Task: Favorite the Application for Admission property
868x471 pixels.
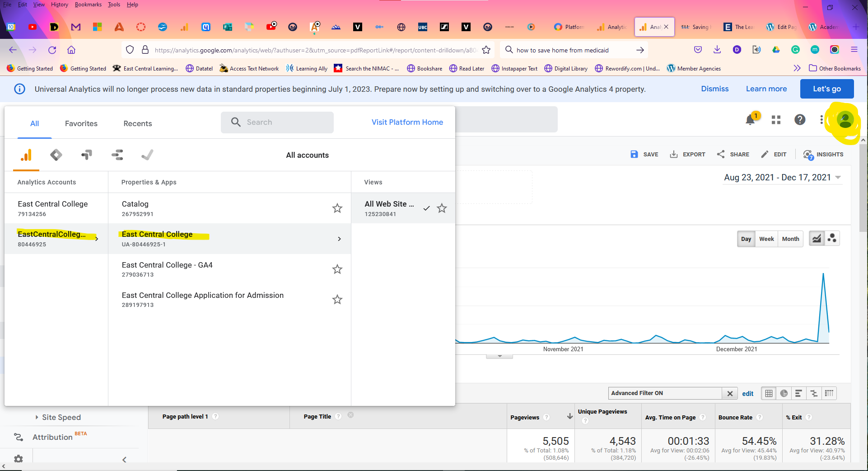Action: point(337,300)
